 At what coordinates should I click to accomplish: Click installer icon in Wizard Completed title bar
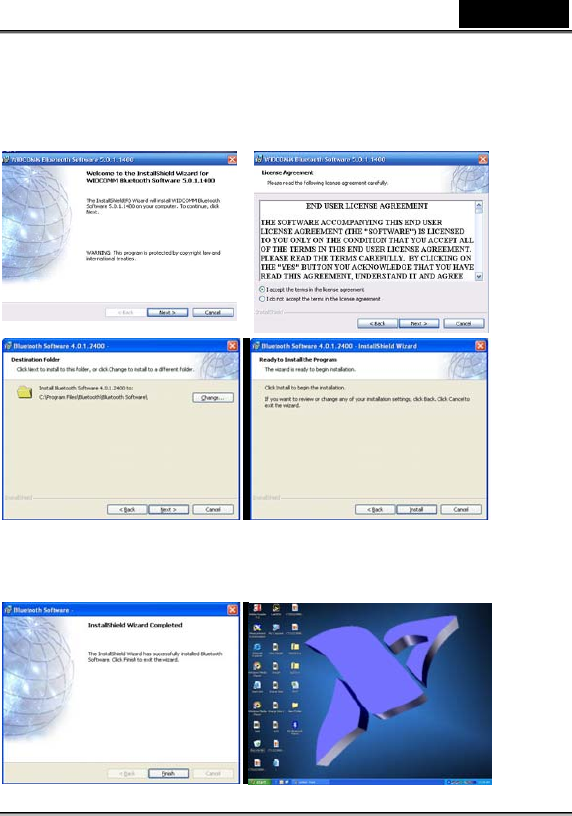(8, 609)
